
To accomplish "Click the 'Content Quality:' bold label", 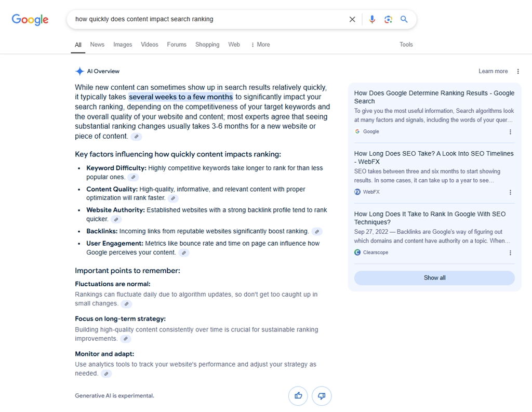I will tap(112, 189).
